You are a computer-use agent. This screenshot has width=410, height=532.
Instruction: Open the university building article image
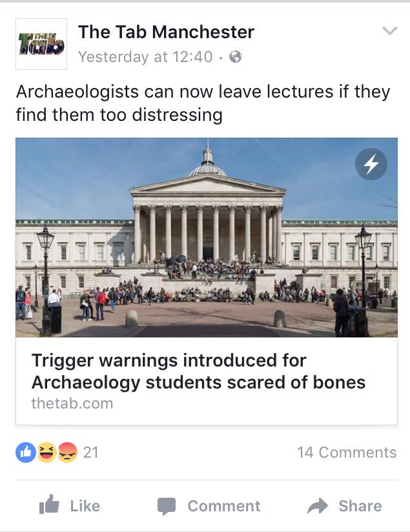pyautogui.click(x=207, y=237)
